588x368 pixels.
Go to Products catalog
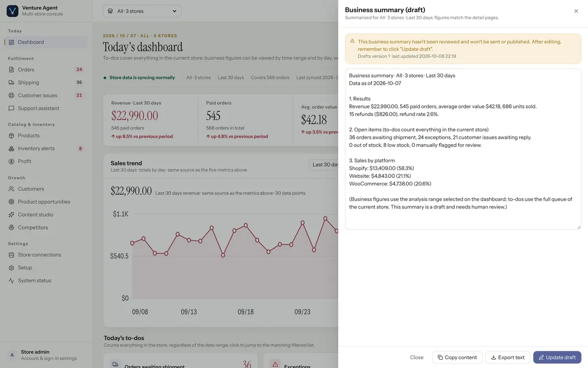click(x=46, y=135)
